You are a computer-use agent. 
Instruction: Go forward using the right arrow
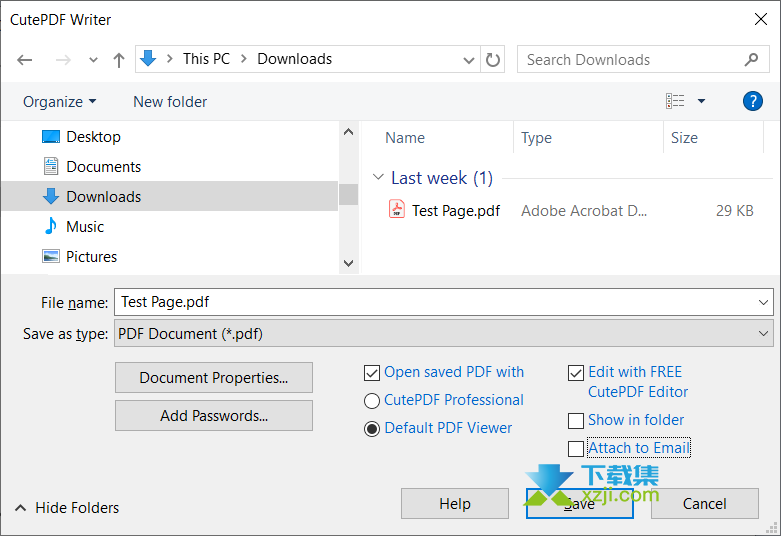[63, 60]
